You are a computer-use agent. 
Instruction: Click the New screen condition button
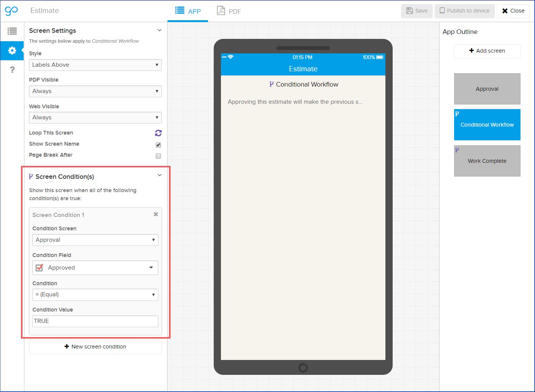[95, 347]
